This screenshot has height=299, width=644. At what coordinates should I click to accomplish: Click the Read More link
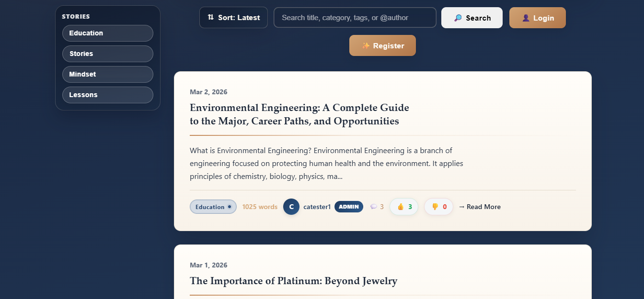pyautogui.click(x=480, y=207)
